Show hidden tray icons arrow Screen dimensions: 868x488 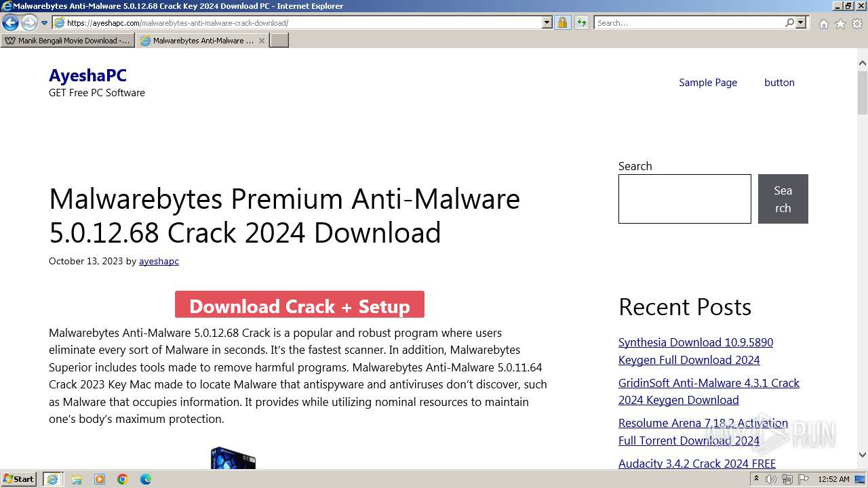tap(757, 479)
